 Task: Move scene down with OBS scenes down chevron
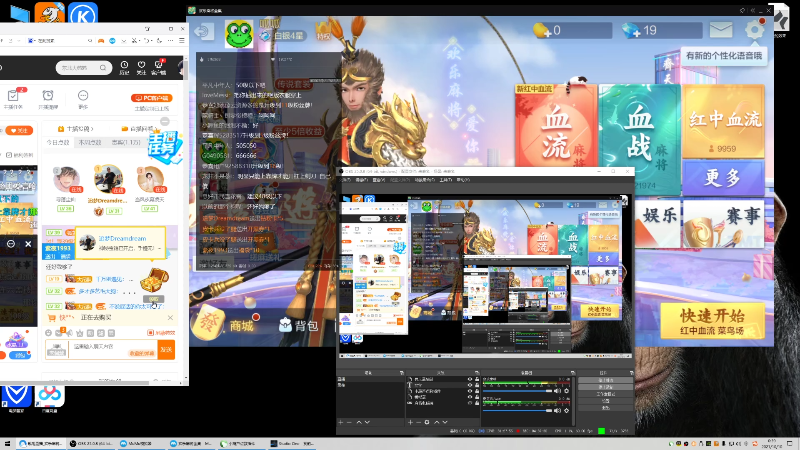[367, 422]
